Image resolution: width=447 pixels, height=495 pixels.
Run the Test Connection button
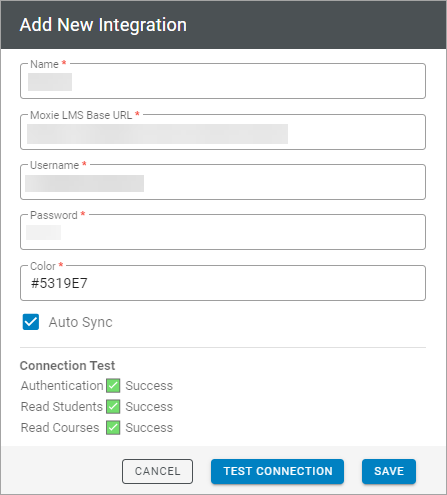[277, 471]
